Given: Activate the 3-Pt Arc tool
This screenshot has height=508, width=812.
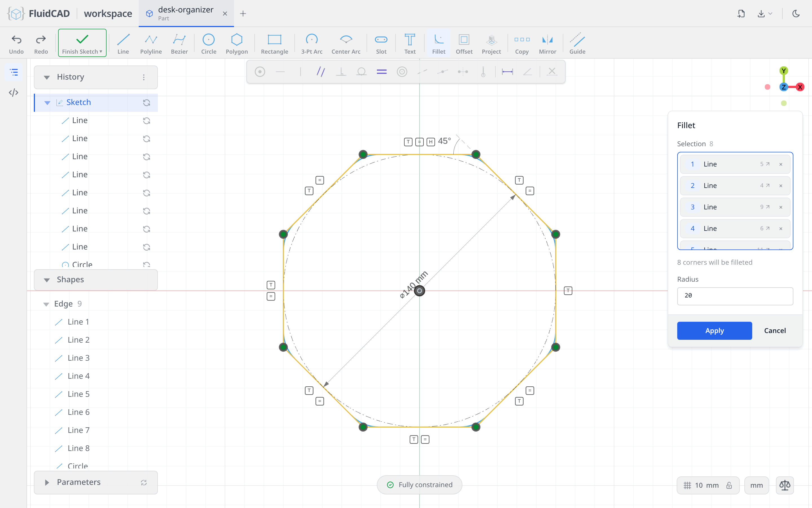Looking at the screenshot, I should coord(311,44).
